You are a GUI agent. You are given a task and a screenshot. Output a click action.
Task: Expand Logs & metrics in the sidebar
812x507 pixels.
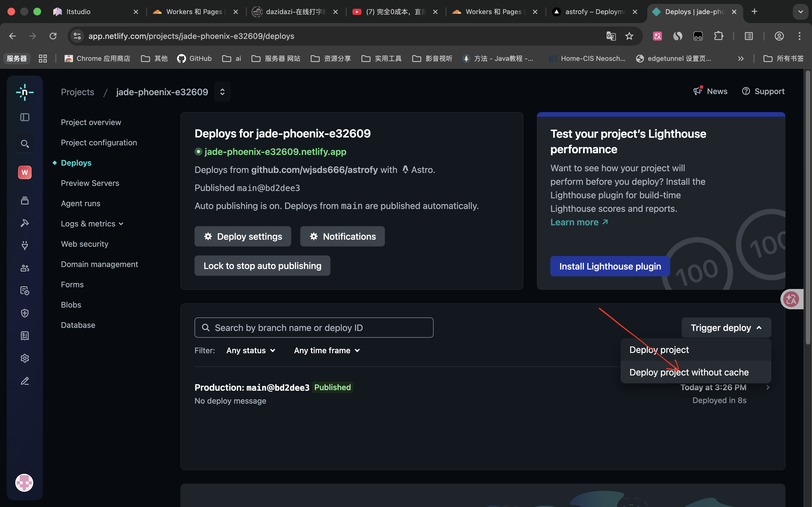pyautogui.click(x=92, y=224)
